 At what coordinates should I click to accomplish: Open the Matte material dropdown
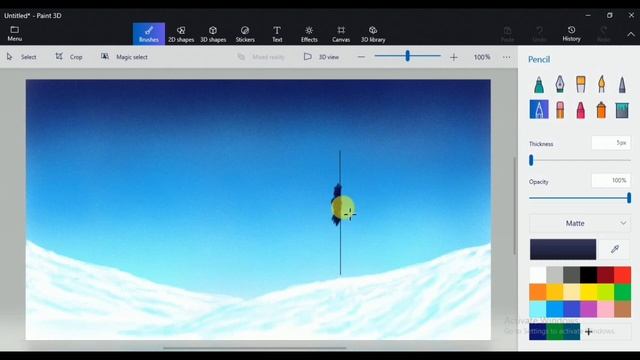(580, 223)
